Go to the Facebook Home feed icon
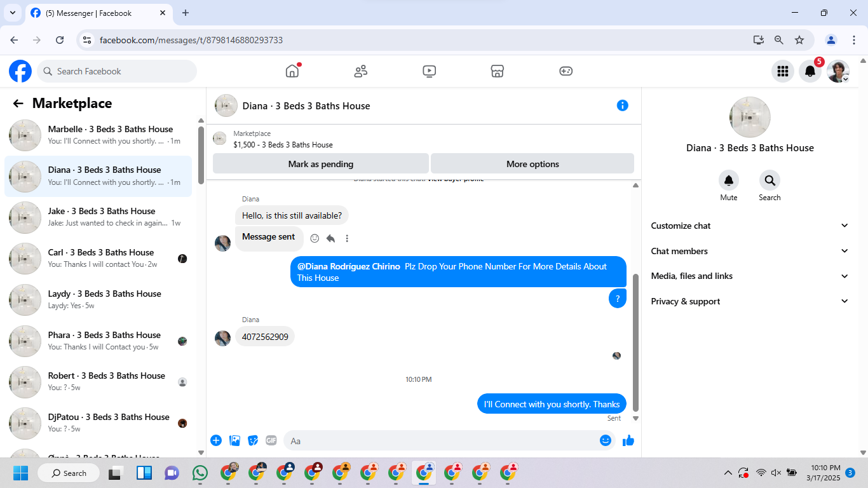The image size is (868, 488). point(292,71)
